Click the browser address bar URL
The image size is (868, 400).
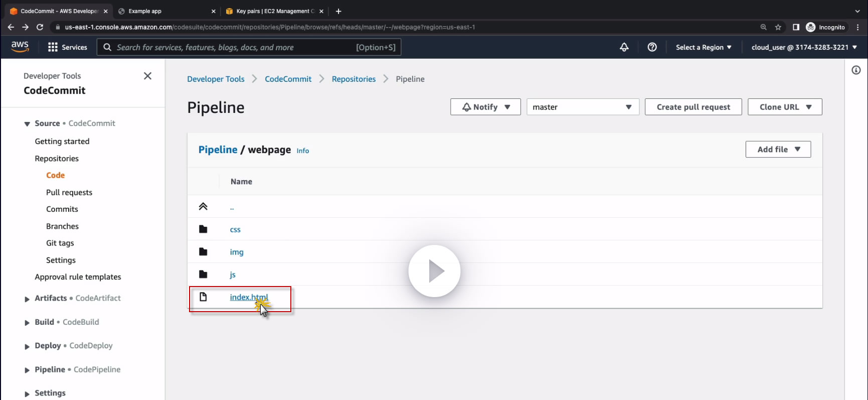click(x=270, y=27)
